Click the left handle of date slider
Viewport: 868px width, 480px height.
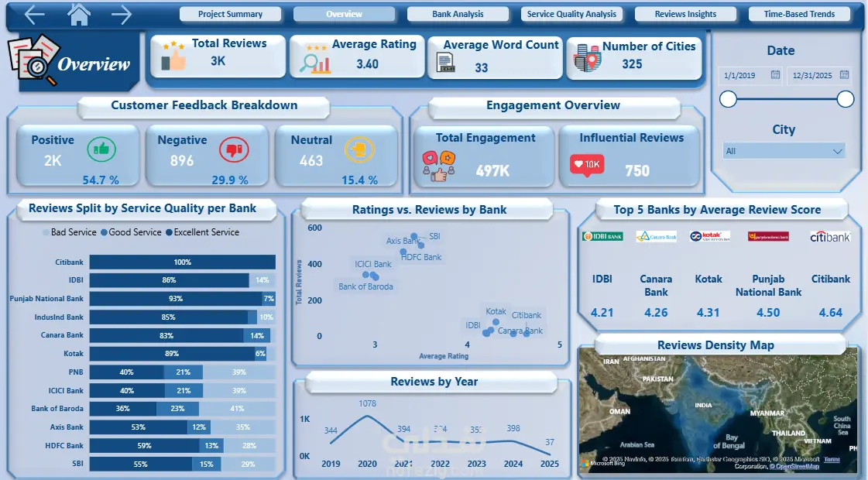pos(728,99)
